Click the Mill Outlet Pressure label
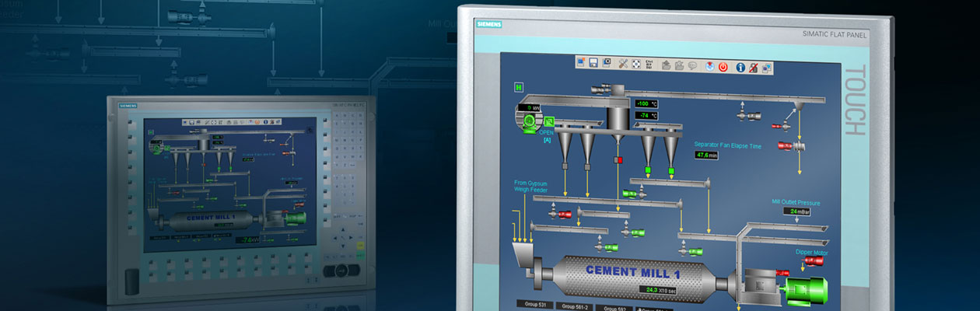Viewport: 980px width, 311px height. pos(796,202)
